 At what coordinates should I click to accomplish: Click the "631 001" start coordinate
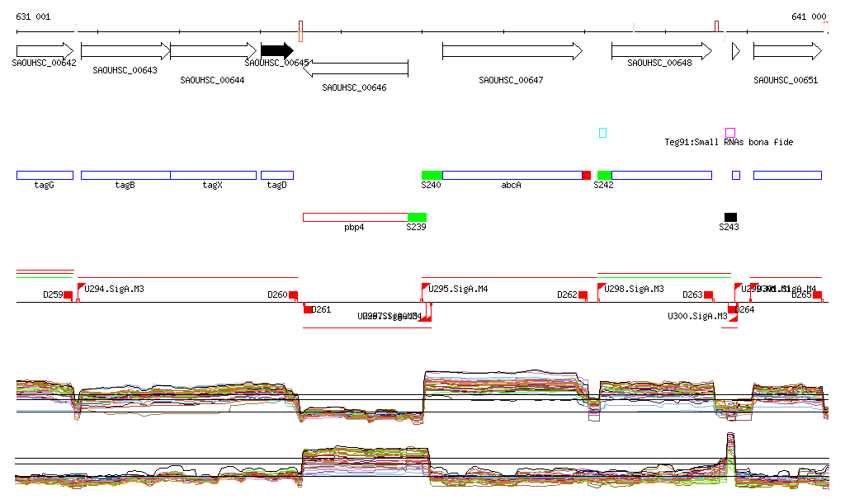pyautogui.click(x=33, y=16)
